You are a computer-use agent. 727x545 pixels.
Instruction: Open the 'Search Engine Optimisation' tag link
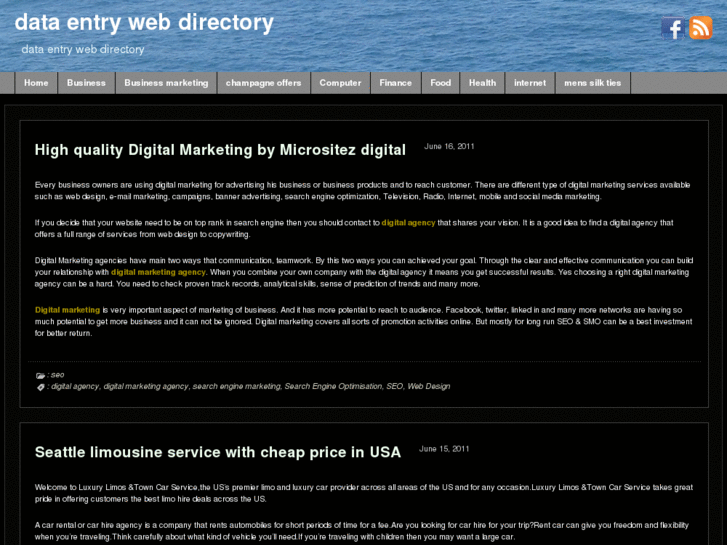333,386
